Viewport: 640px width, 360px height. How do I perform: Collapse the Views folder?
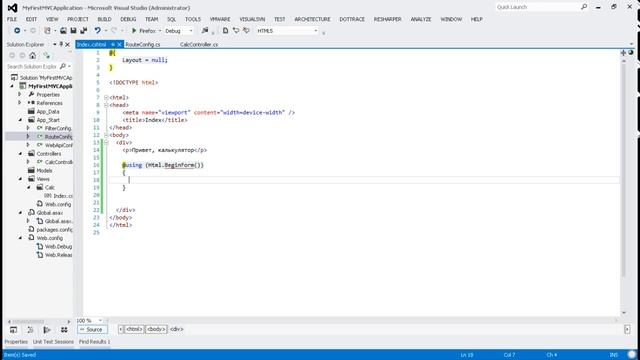click(x=20, y=179)
